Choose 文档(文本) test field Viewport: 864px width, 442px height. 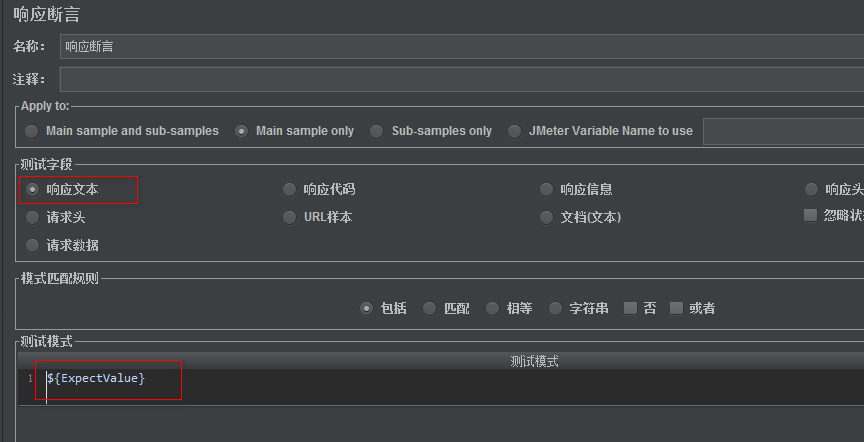pyautogui.click(x=546, y=217)
